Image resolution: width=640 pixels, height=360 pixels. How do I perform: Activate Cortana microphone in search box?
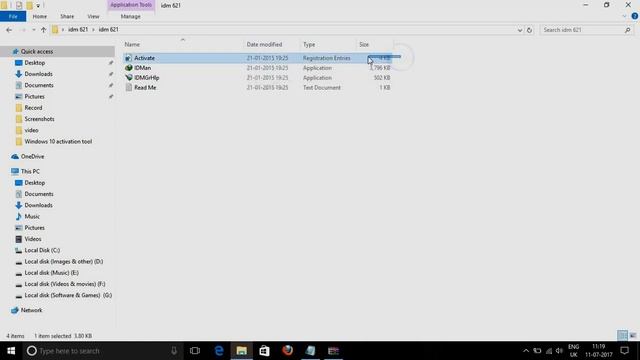click(174, 351)
